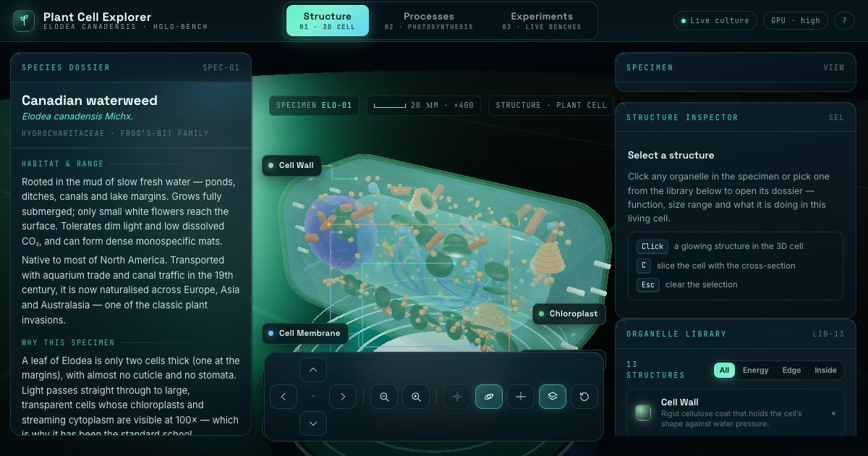Click the 20 µm ×400 scale chip
868x456 pixels.
tap(424, 105)
